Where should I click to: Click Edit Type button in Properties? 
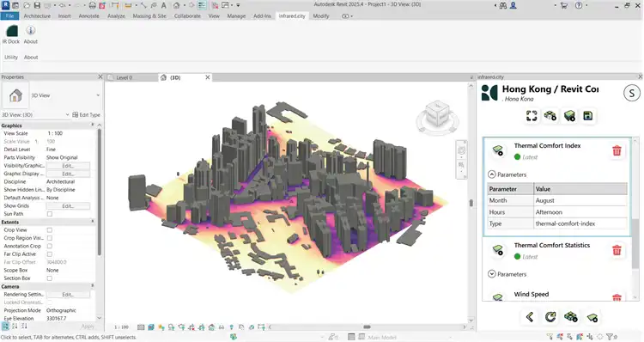[86, 114]
